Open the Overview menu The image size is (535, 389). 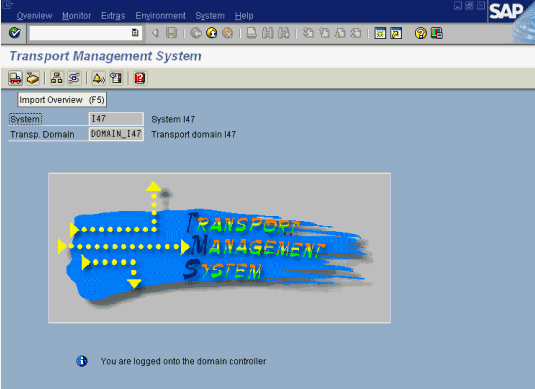pos(34,16)
